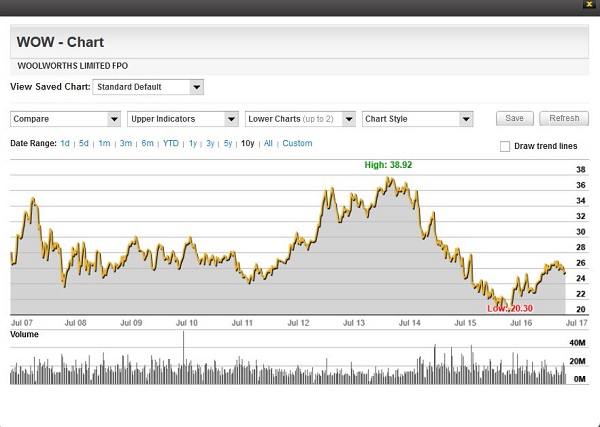Switch date range to 1m
Viewport: 600px width, 427px height.
click(104, 144)
